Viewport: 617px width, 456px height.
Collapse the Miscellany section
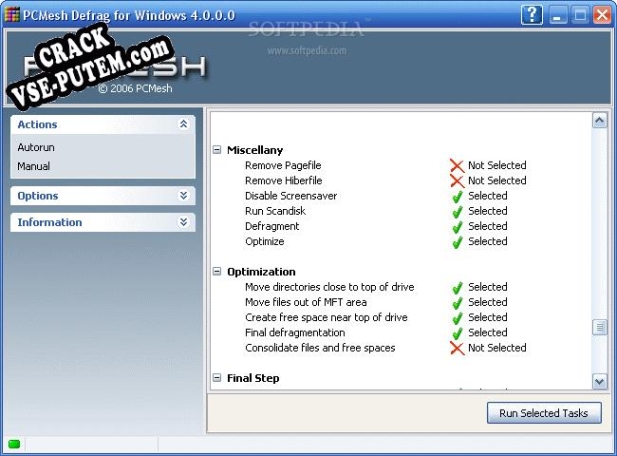217,150
